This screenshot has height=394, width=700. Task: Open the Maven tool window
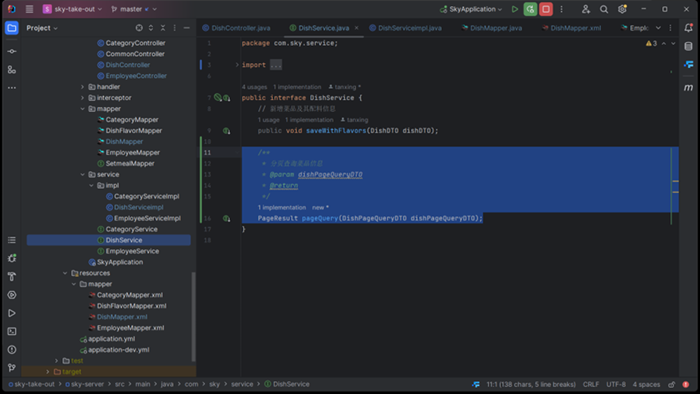click(688, 87)
